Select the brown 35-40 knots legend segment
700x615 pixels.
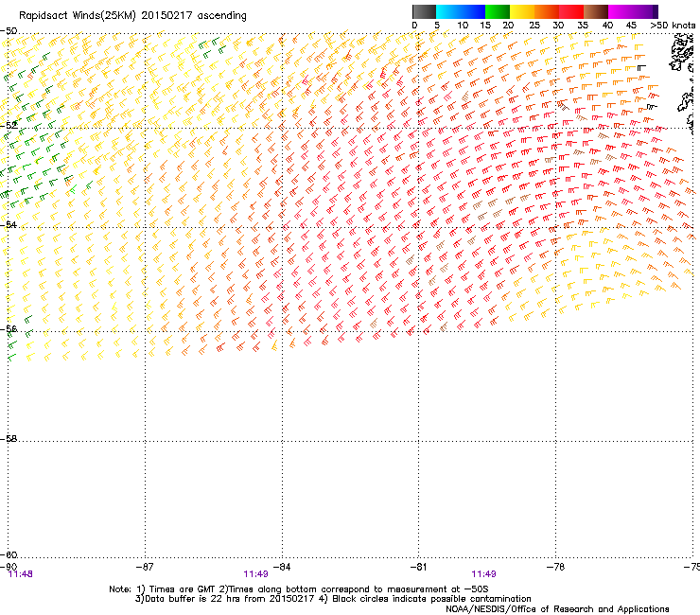click(596, 11)
